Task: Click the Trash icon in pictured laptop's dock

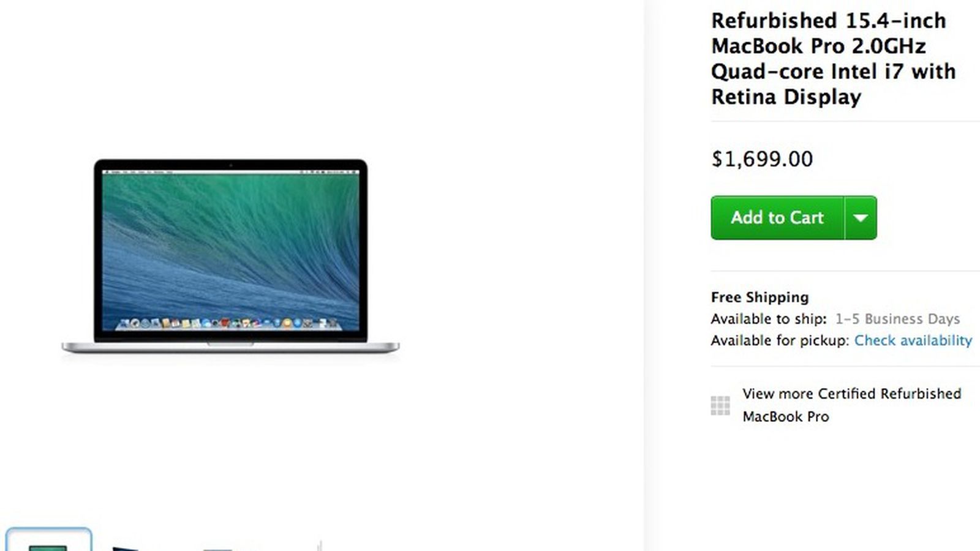Action: pos(333,323)
